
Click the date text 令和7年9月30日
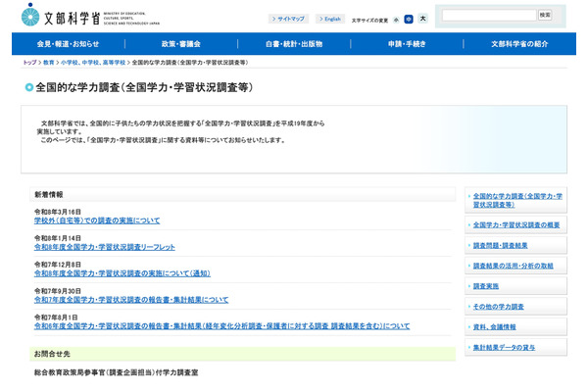(58, 291)
